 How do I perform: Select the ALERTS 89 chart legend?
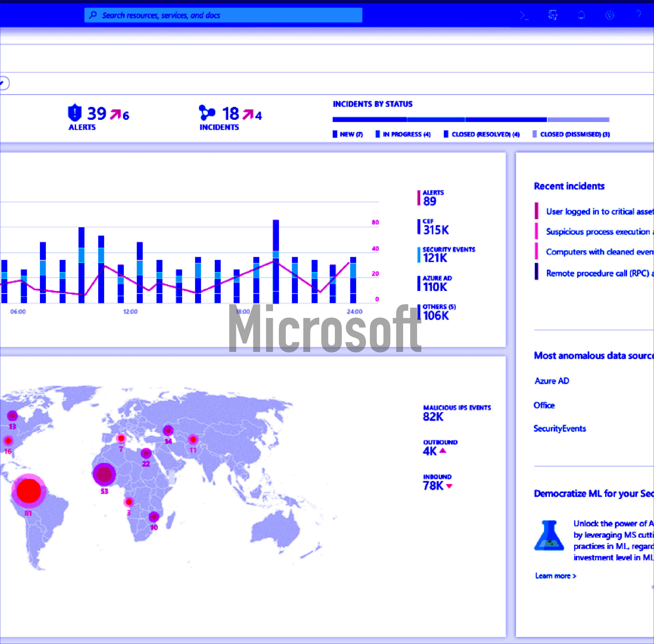(x=431, y=198)
